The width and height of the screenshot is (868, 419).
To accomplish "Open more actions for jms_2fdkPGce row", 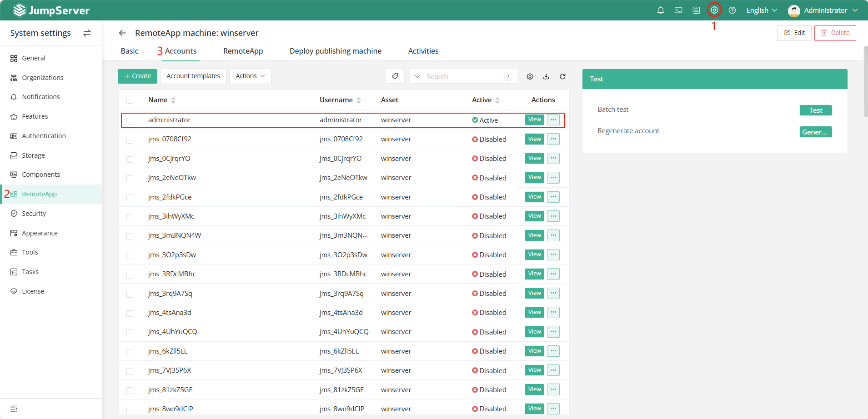I will [553, 197].
